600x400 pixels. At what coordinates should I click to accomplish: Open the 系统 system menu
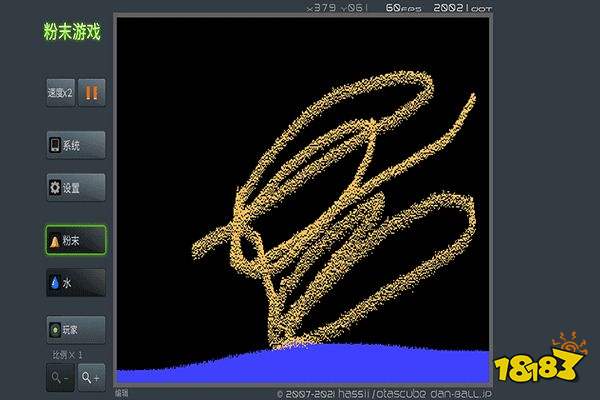point(76,145)
